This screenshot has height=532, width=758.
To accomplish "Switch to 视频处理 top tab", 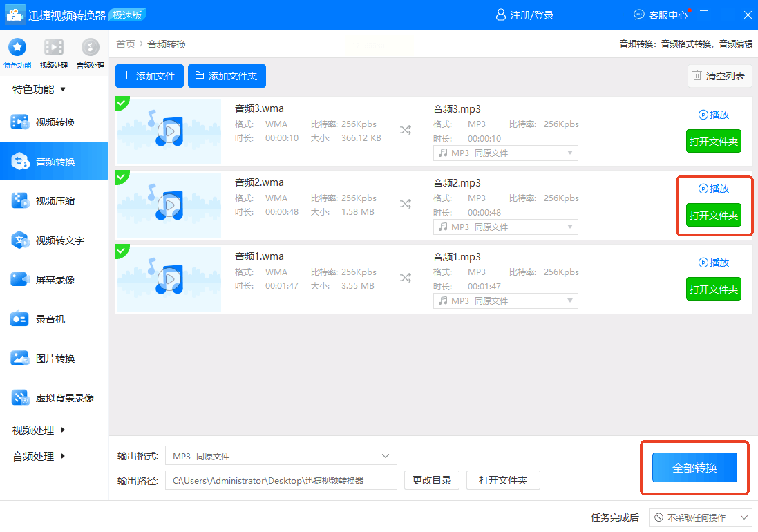I will [x=54, y=53].
